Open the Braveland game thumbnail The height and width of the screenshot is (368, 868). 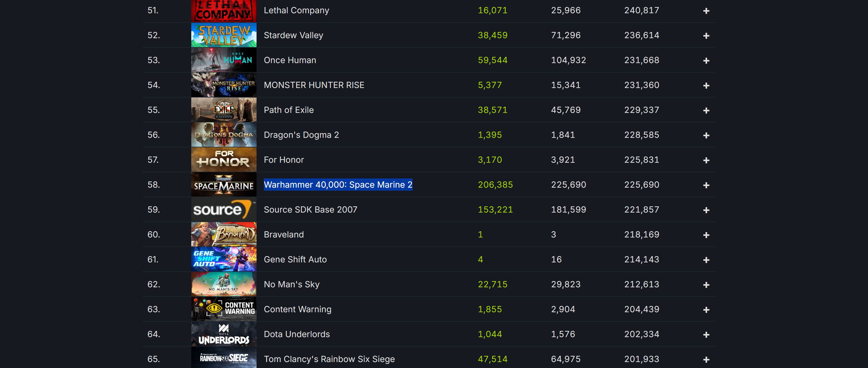(x=224, y=234)
